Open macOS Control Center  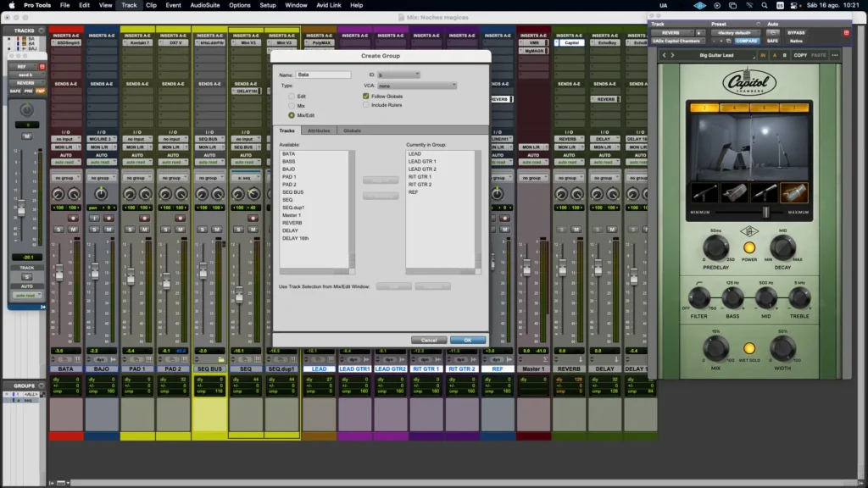point(793,6)
